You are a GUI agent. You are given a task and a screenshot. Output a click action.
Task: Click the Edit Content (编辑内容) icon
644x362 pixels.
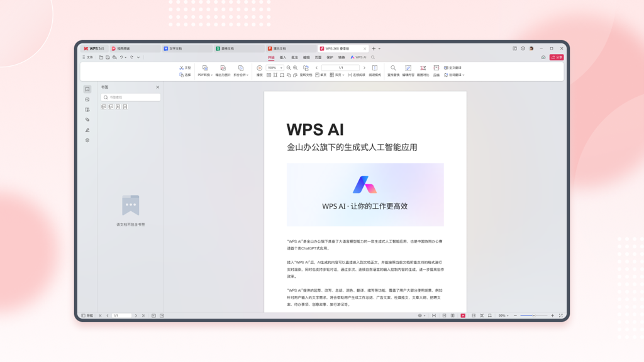408,69
